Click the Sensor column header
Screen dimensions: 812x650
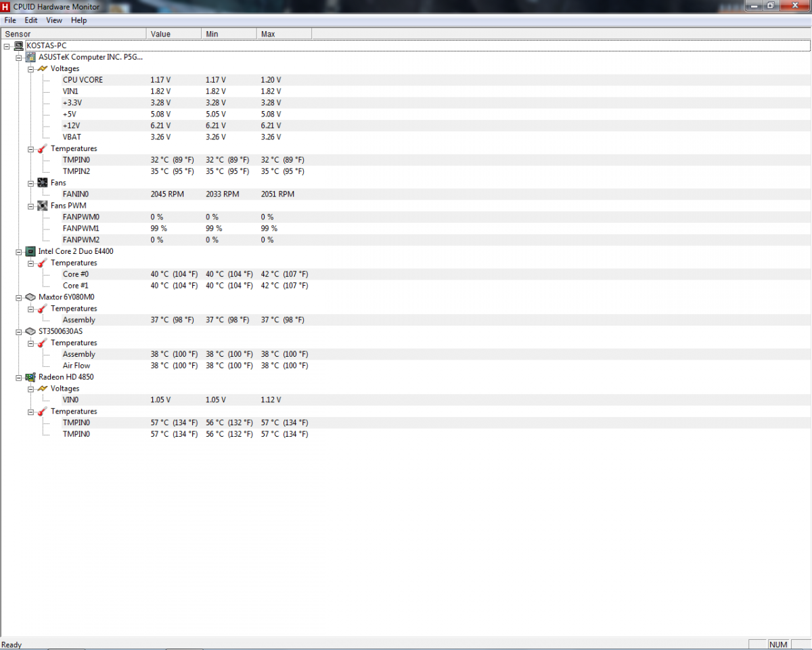[x=73, y=34]
